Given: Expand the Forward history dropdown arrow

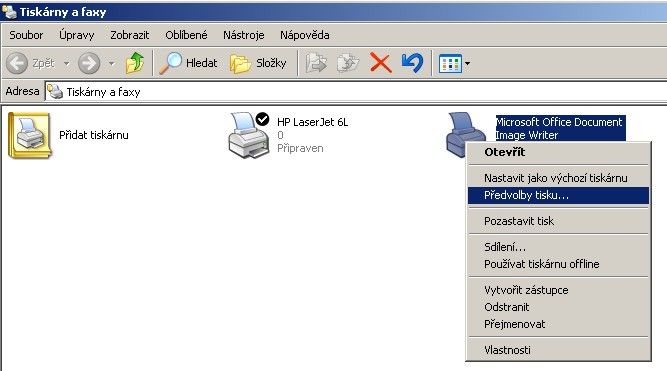Looking at the screenshot, I should click(x=111, y=63).
